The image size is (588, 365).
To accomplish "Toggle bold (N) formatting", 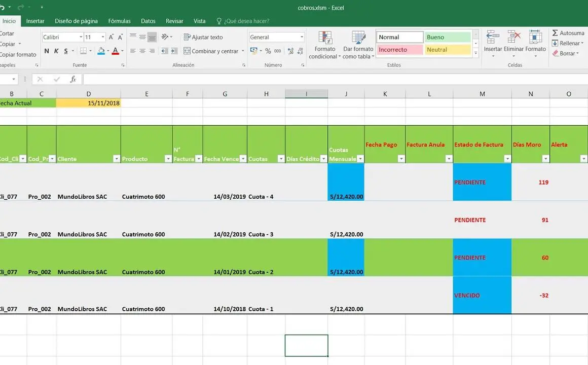I will [47, 51].
